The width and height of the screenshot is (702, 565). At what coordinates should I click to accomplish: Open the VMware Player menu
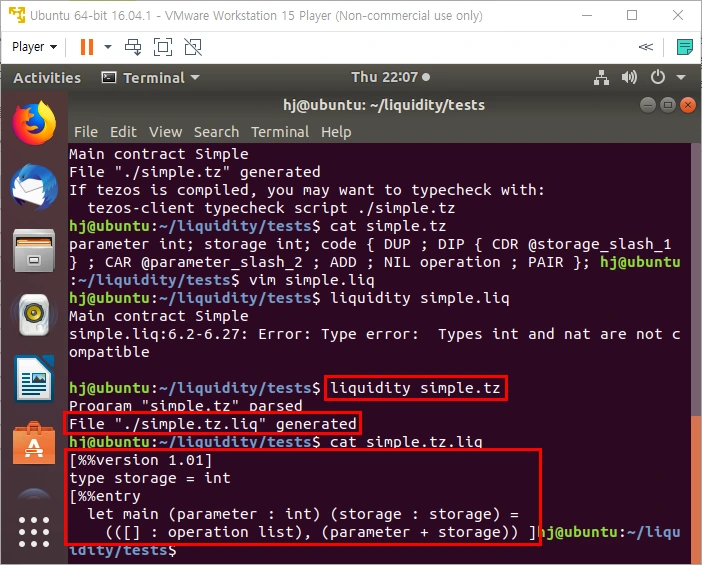click(x=34, y=47)
